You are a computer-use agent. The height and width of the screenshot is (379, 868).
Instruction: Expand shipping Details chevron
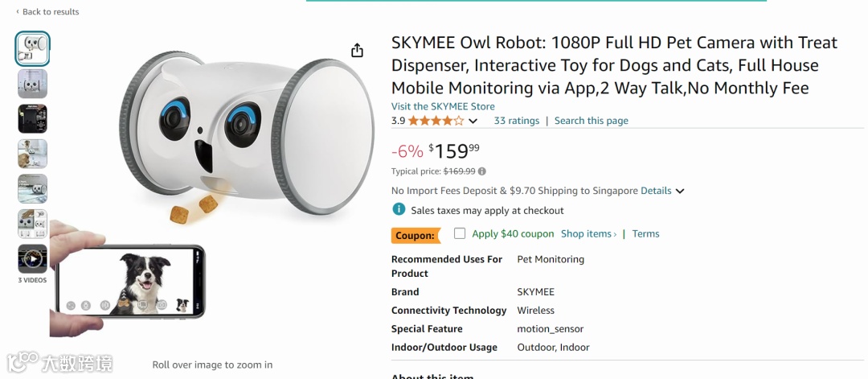tap(680, 192)
